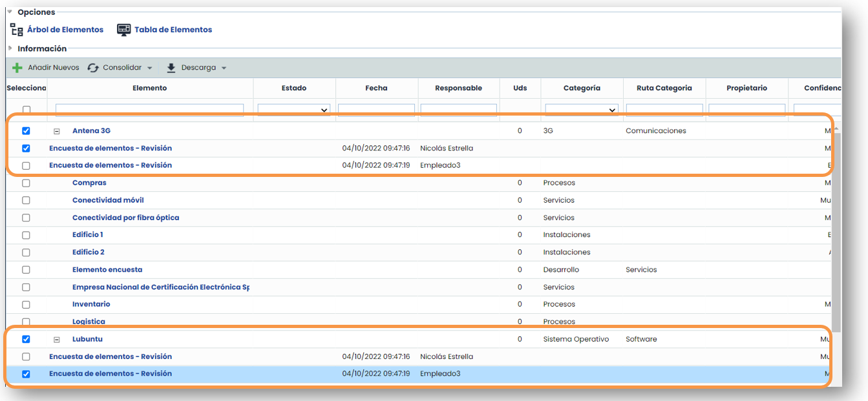868x401 pixels.
Task: Open the Conectividad por fibra óptica link
Action: (125, 218)
